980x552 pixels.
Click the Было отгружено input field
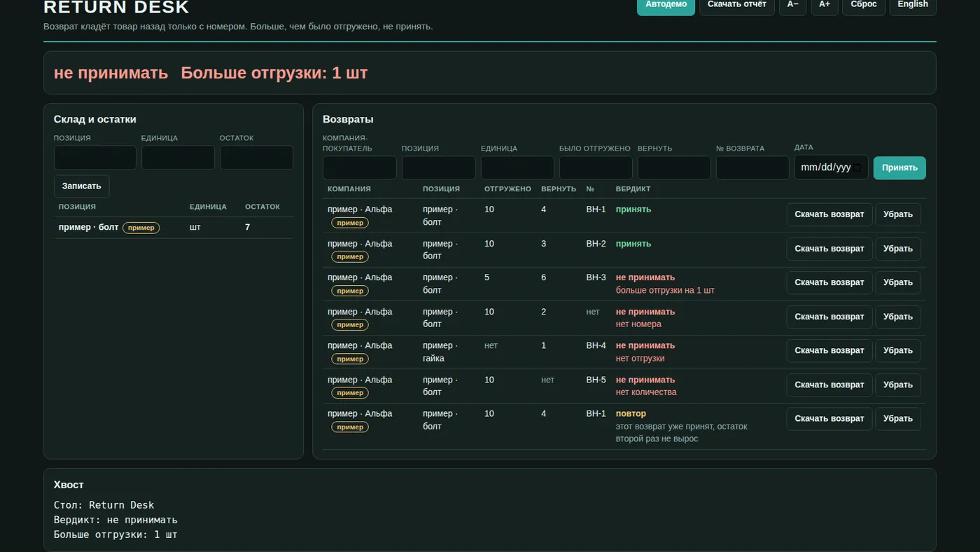coord(596,167)
